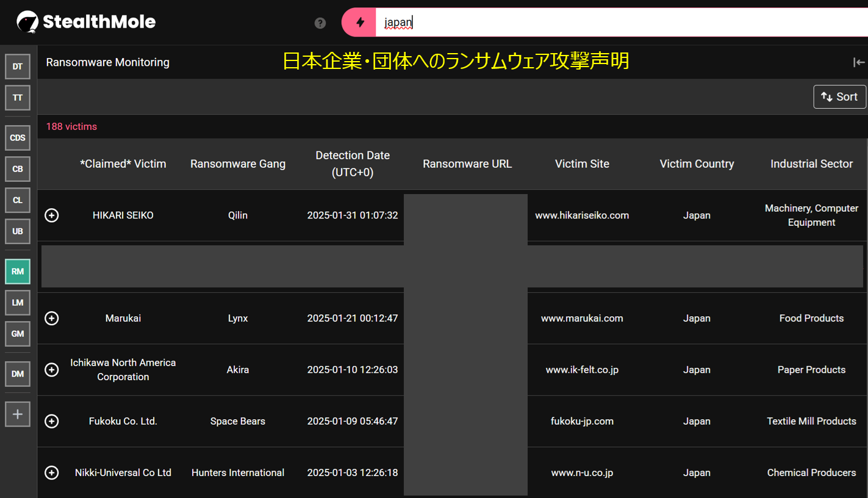This screenshot has width=868, height=498.
Task: Open the fukoku-jp.com victim site
Action: click(x=582, y=421)
